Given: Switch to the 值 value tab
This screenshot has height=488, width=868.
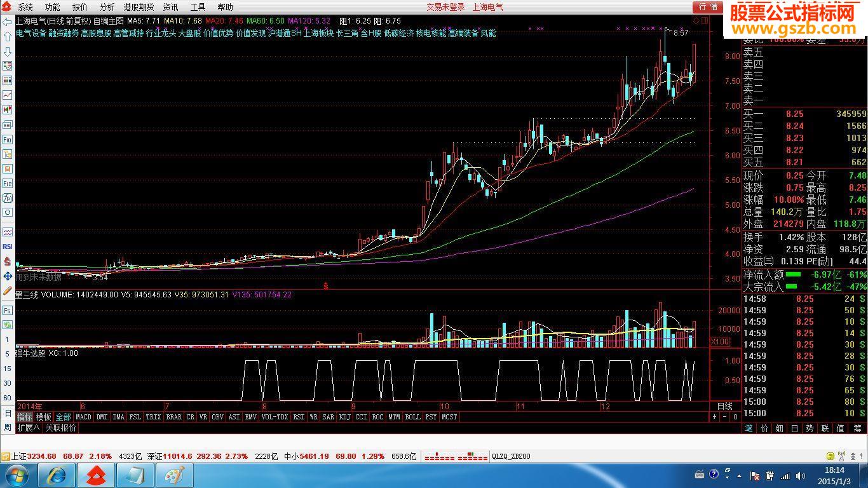Looking at the screenshot, I should (840, 428).
